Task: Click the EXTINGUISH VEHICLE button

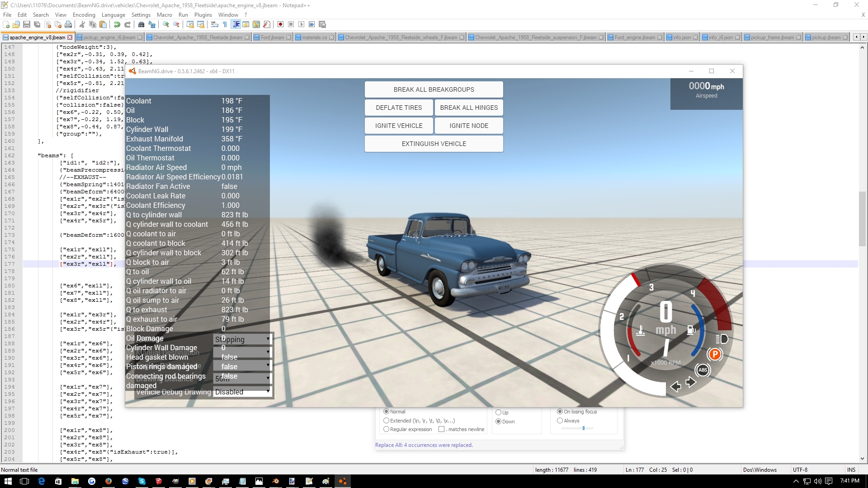Action: coord(434,144)
